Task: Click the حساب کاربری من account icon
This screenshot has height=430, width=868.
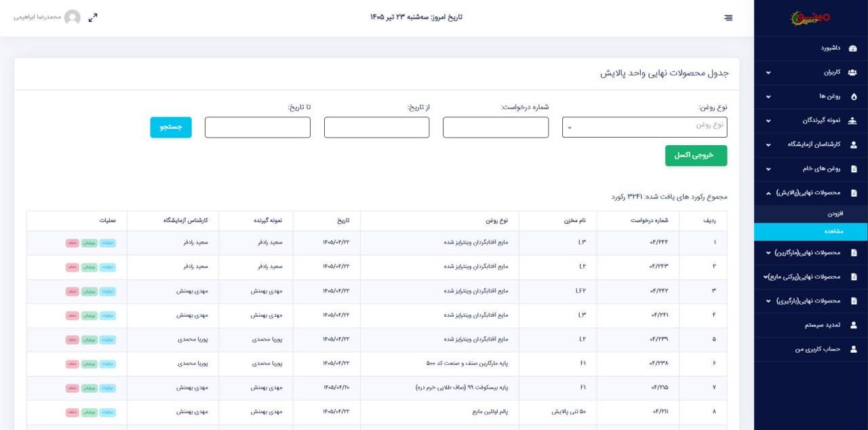Action: (853, 349)
